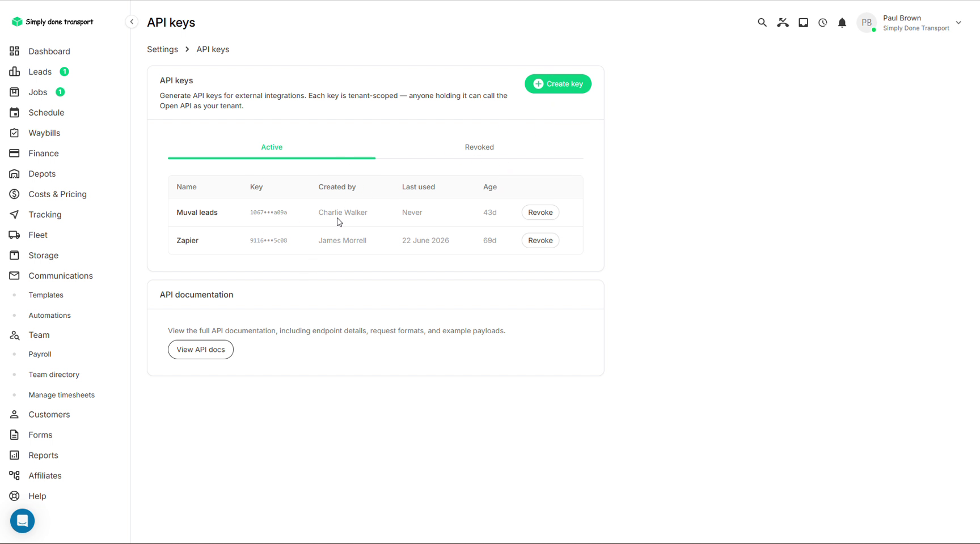Click the Leads notification badge
The image size is (980, 544).
(x=64, y=71)
